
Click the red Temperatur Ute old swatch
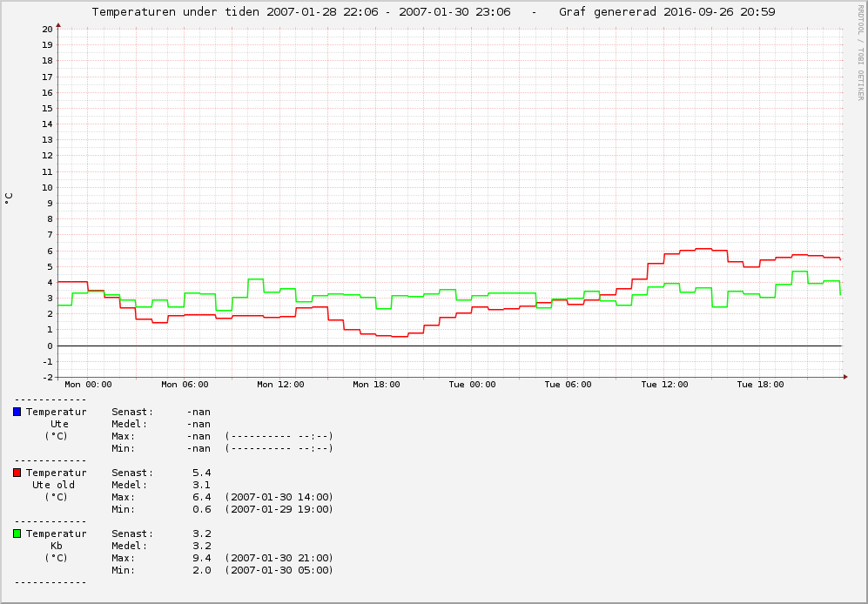click(17, 473)
